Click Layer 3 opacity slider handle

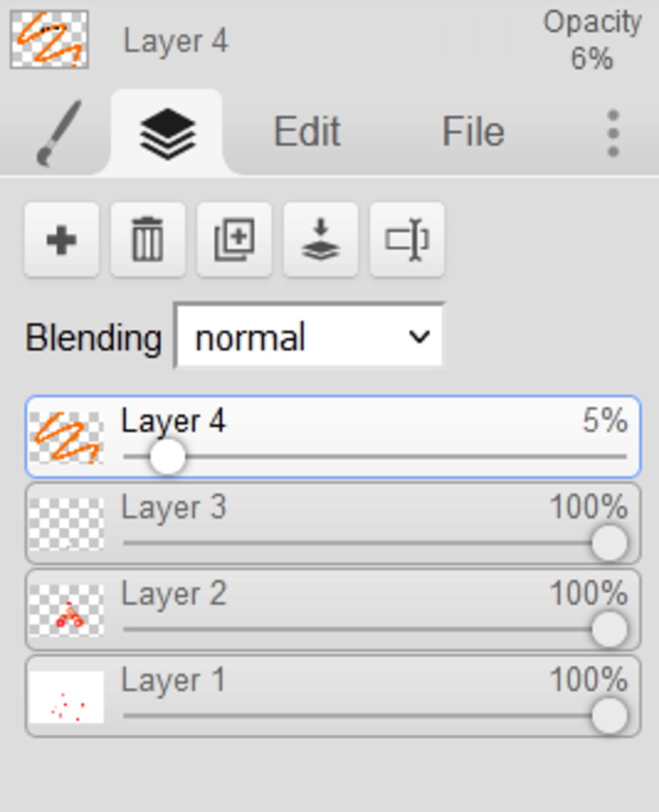point(609,543)
